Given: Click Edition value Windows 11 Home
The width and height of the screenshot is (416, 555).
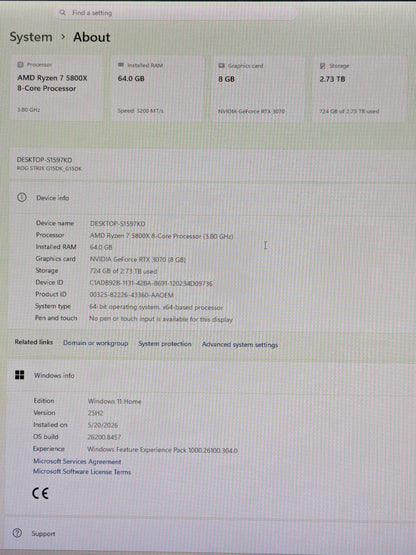Looking at the screenshot, I should (x=114, y=401).
